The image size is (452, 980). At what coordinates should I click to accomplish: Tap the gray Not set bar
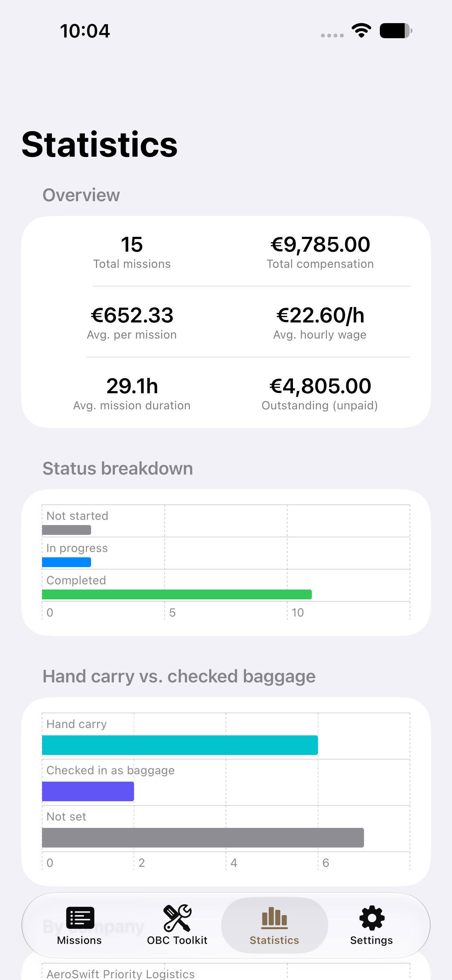pyautogui.click(x=203, y=837)
